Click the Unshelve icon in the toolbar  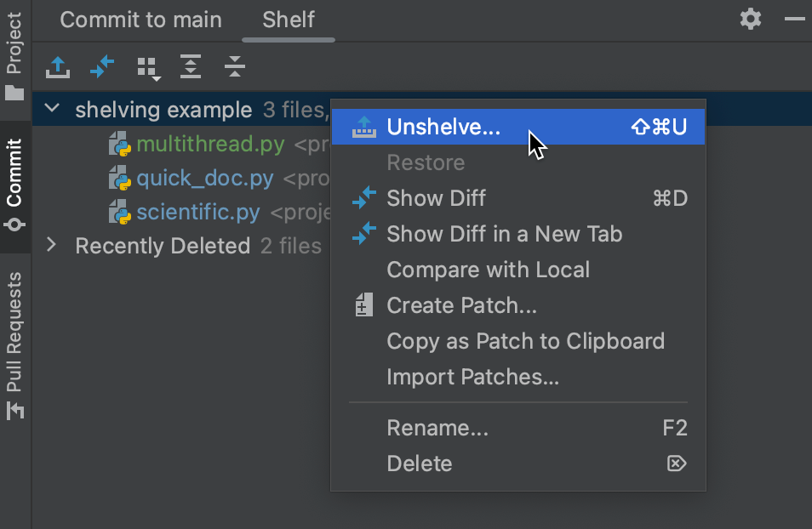(x=57, y=66)
